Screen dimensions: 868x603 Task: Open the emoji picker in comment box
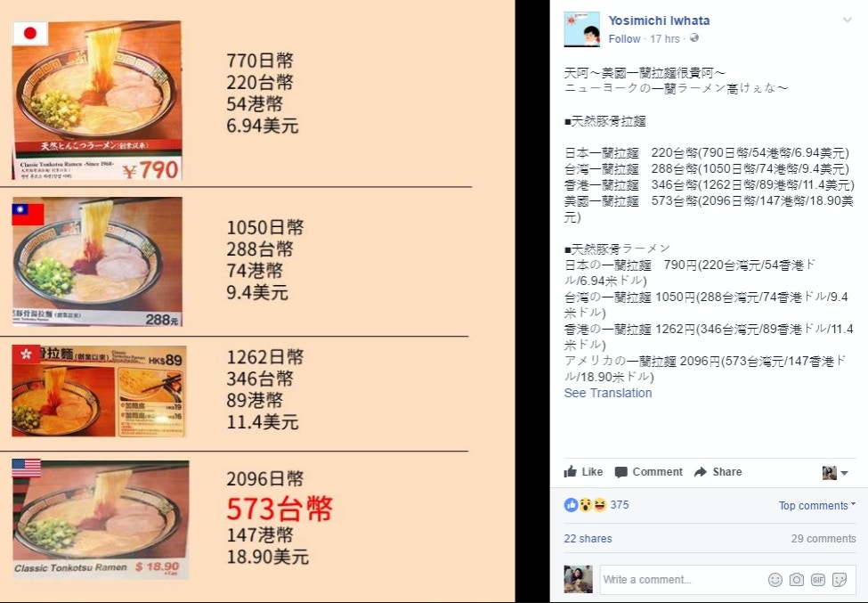click(775, 580)
